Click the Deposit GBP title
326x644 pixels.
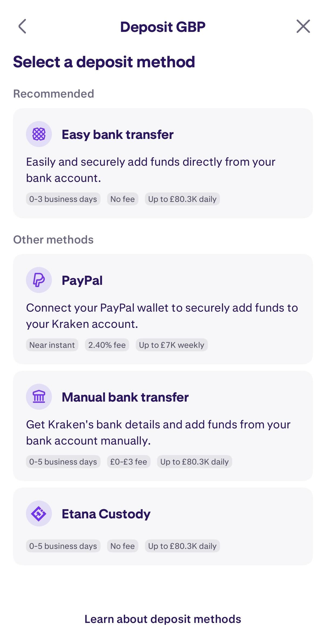163,26
